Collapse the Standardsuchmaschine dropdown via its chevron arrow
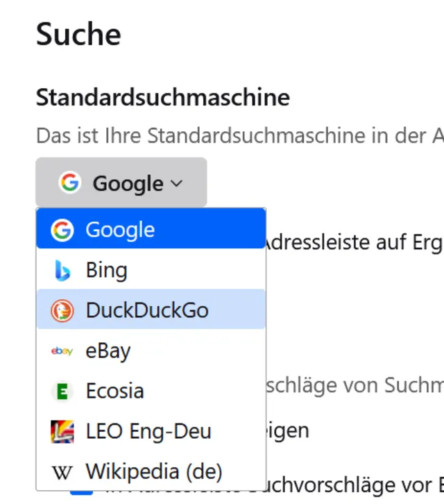 pos(176,183)
